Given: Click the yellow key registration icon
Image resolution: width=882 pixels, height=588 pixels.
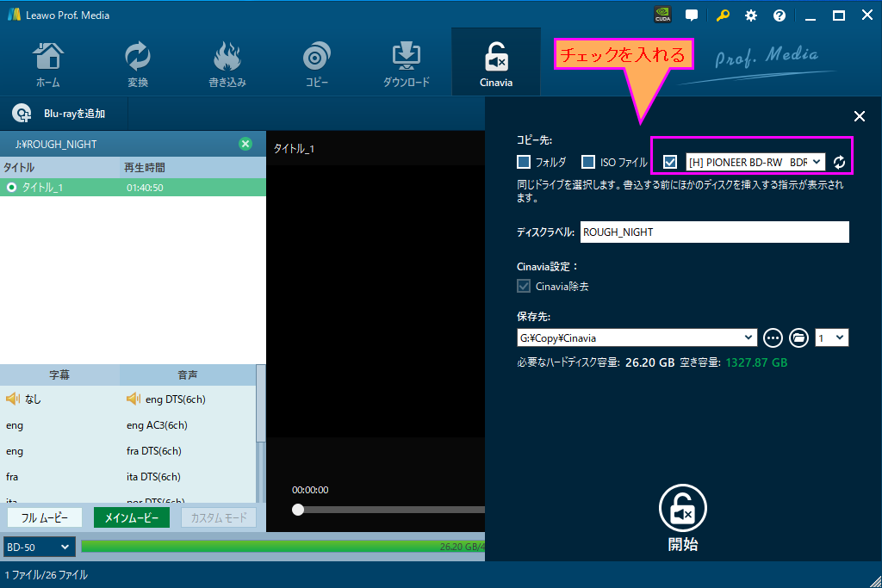Looking at the screenshot, I should (723, 15).
